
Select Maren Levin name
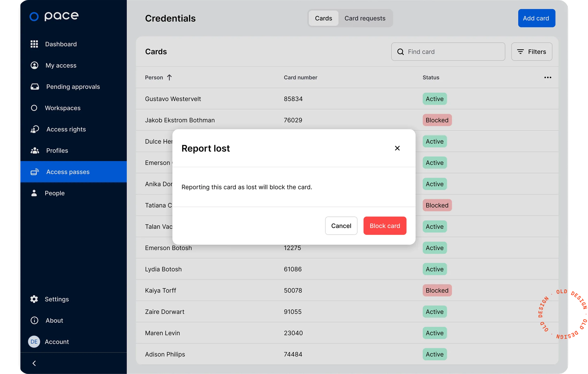(162, 333)
